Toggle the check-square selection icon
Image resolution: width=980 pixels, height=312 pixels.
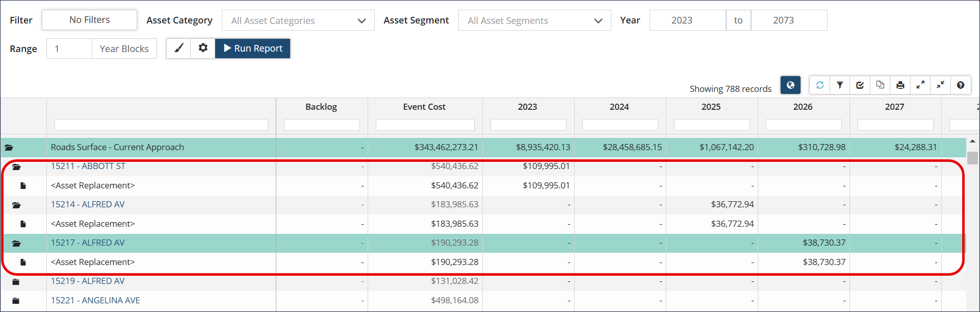point(860,85)
